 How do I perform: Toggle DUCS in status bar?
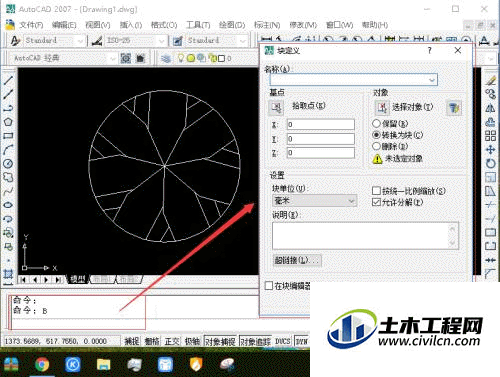(283, 341)
